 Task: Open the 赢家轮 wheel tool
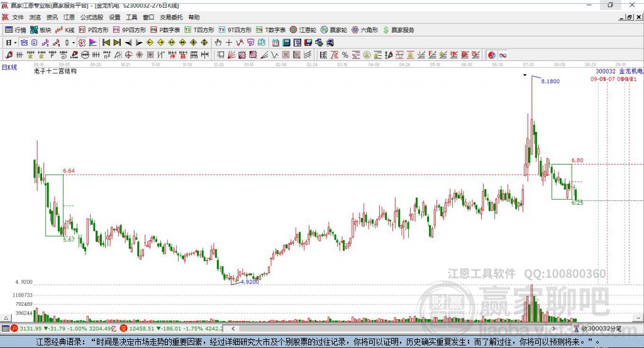[x=334, y=30]
